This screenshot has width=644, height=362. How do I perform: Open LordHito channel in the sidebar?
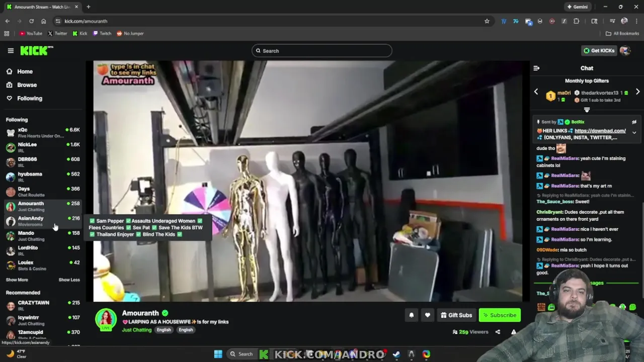click(x=43, y=250)
